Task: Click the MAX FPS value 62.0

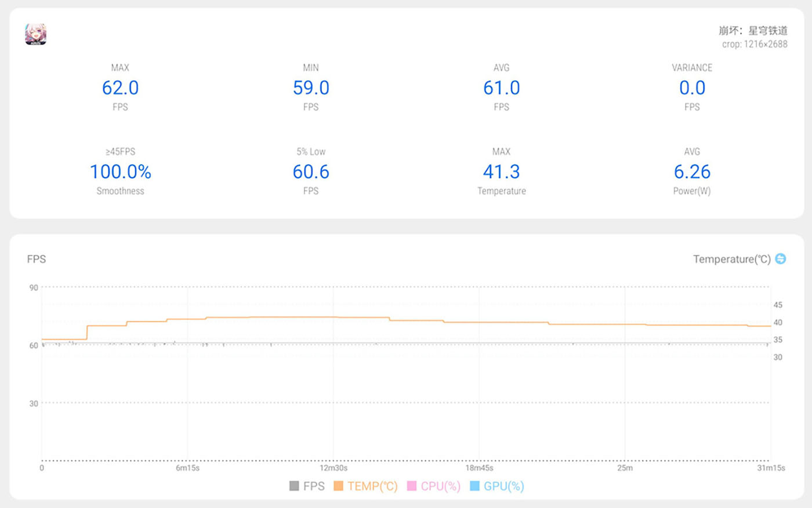Action: [120, 88]
